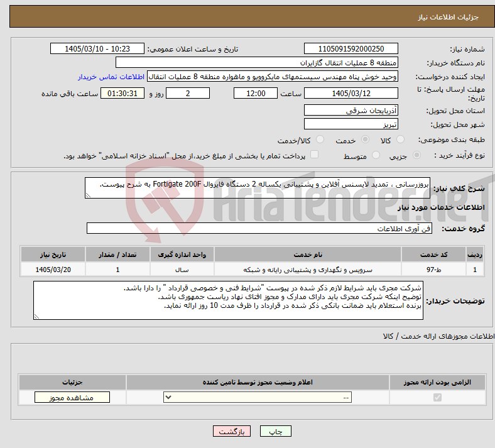Click the جزئیات column header

(x=72, y=382)
